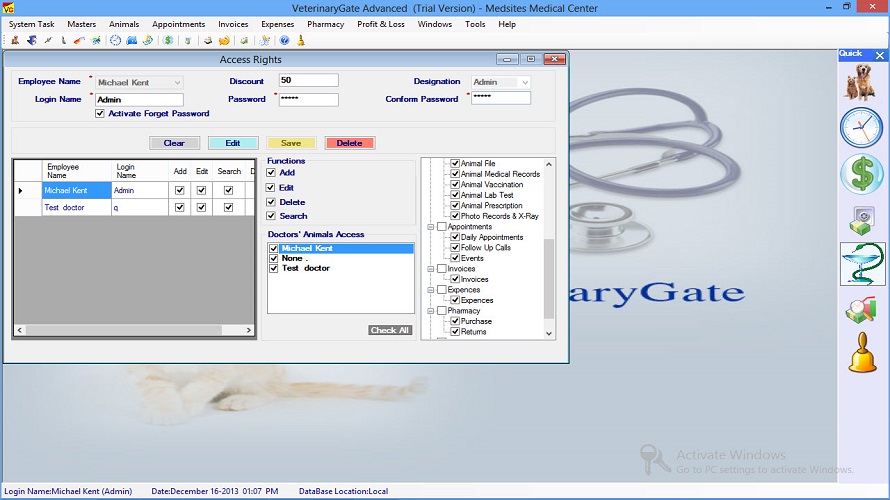The width and height of the screenshot is (890, 500).
Task: Click the blue help question mark toolbar icon
Action: pyautogui.click(x=284, y=41)
